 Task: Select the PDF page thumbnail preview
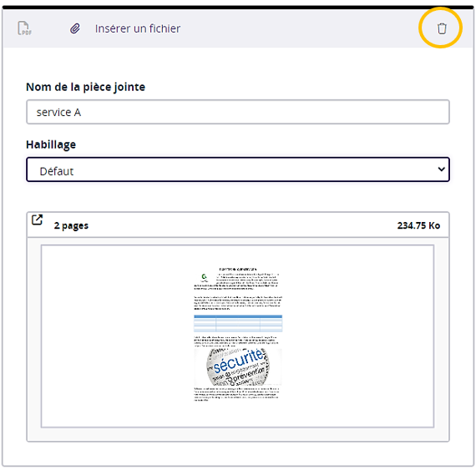(238, 336)
